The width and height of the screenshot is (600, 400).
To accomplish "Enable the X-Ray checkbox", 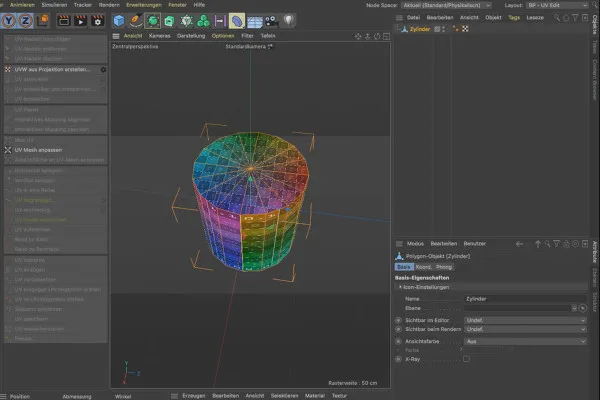I will click(466, 359).
